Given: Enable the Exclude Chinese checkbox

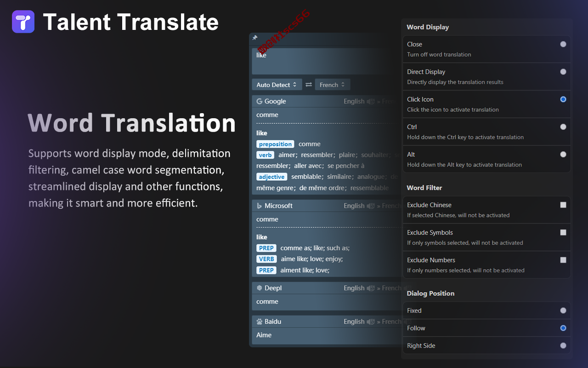Looking at the screenshot, I should coord(563,205).
